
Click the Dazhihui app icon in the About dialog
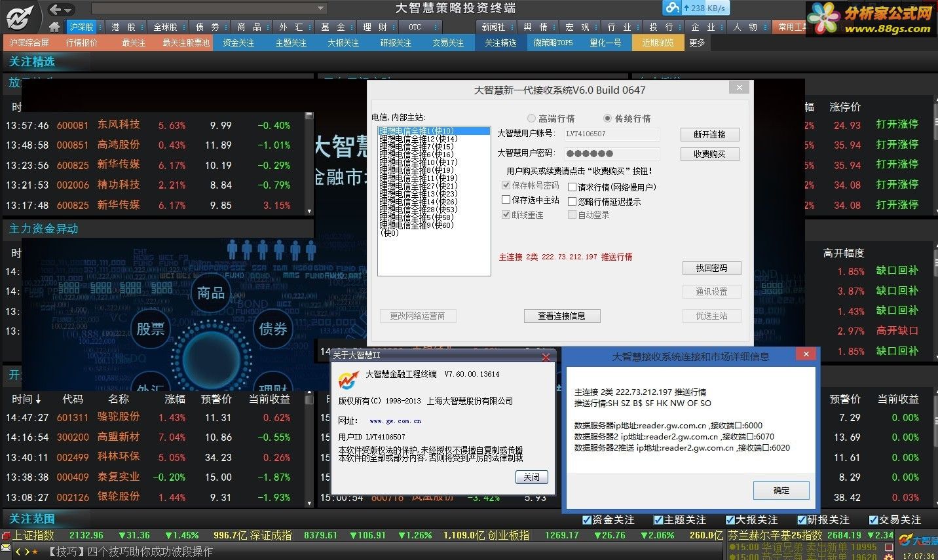click(348, 380)
